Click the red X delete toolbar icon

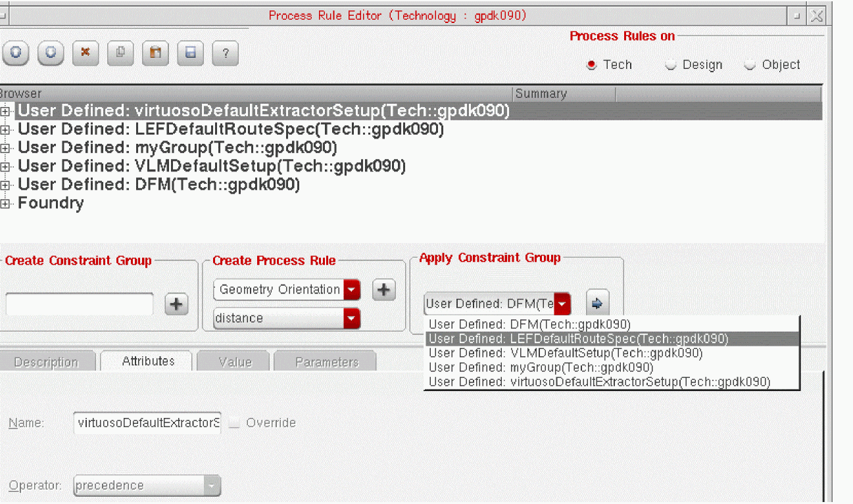click(85, 53)
